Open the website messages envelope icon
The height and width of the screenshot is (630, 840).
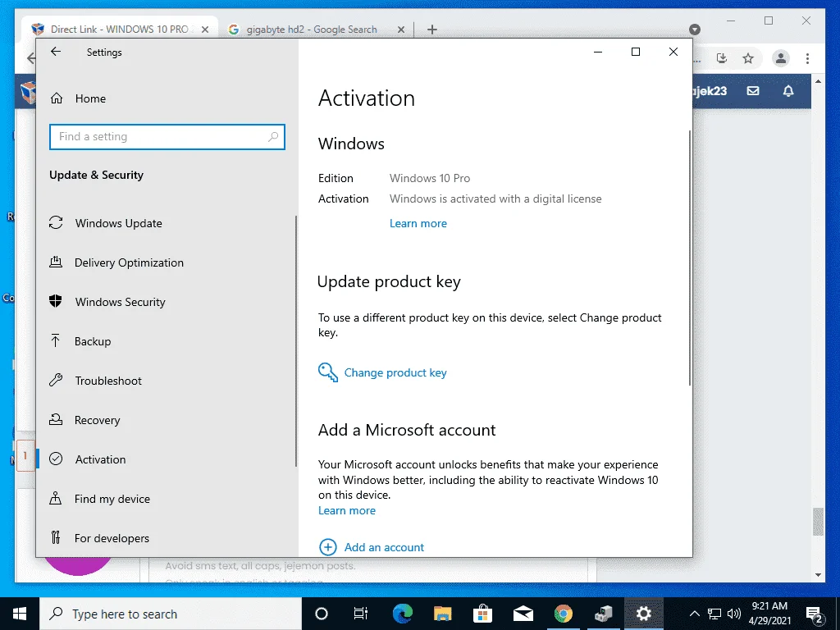point(753,91)
